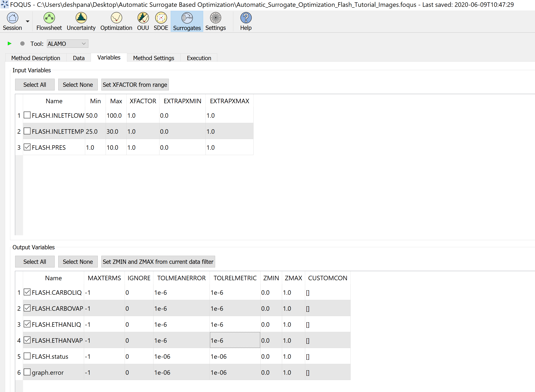Open the SDOE module
Viewport: 535px width, 392px height.
(x=161, y=21)
